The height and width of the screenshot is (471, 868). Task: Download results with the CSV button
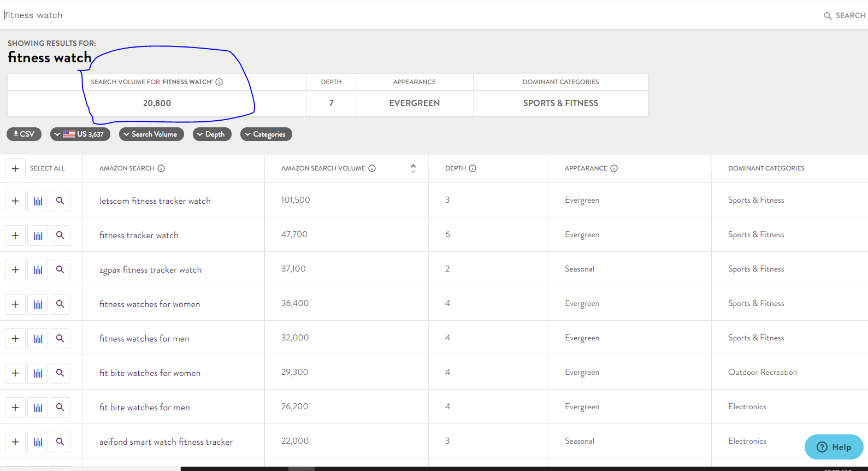[24, 134]
